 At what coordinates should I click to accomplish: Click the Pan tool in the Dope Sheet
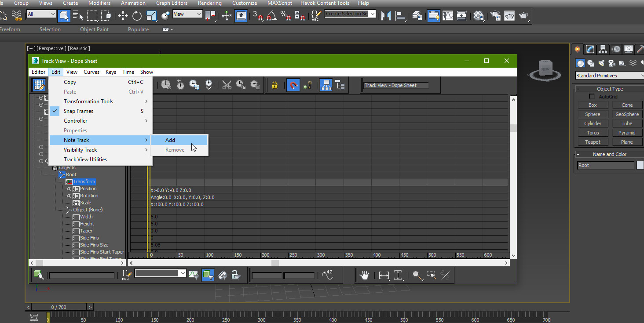coord(364,275)
